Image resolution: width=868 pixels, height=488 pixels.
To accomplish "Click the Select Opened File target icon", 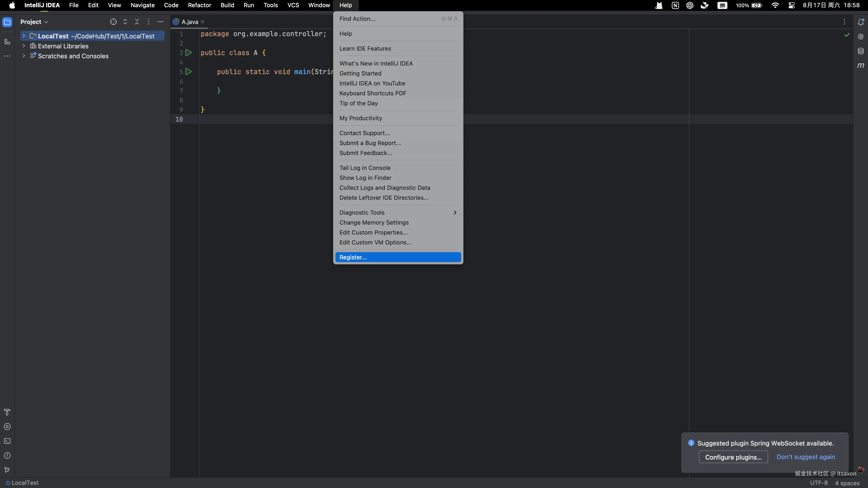I will (113, 22).
